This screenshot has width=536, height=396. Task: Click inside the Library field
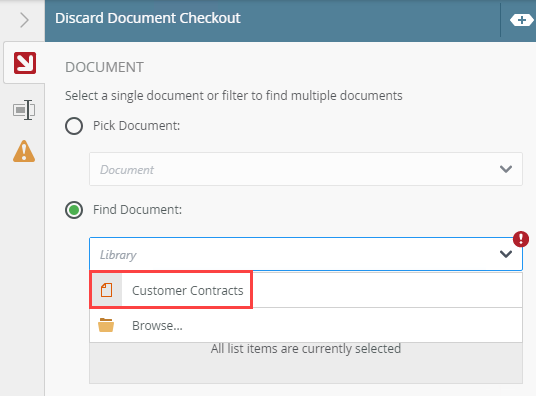click(x=306, y=254)
